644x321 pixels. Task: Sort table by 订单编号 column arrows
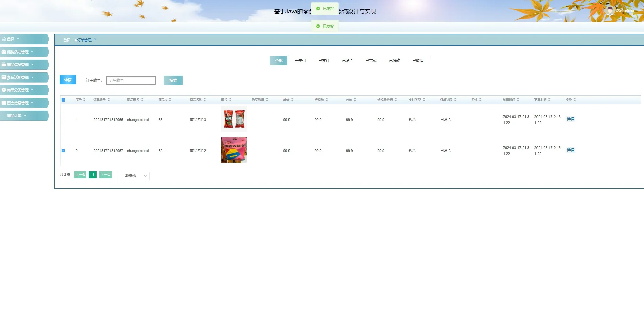[x=109, y=100]
